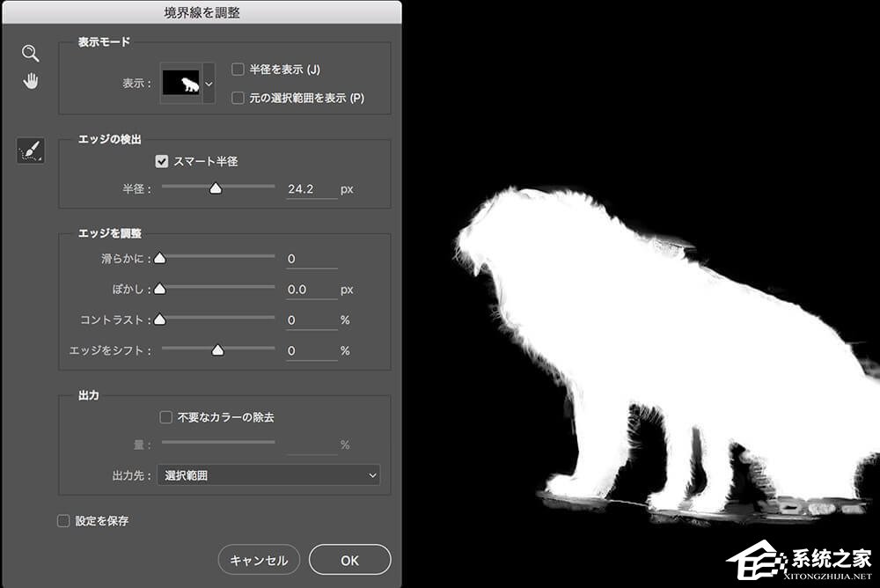This screenshot has height=588, width=880.
Task: Select the Hand tool for panning
Action: (x=30, y=80)
